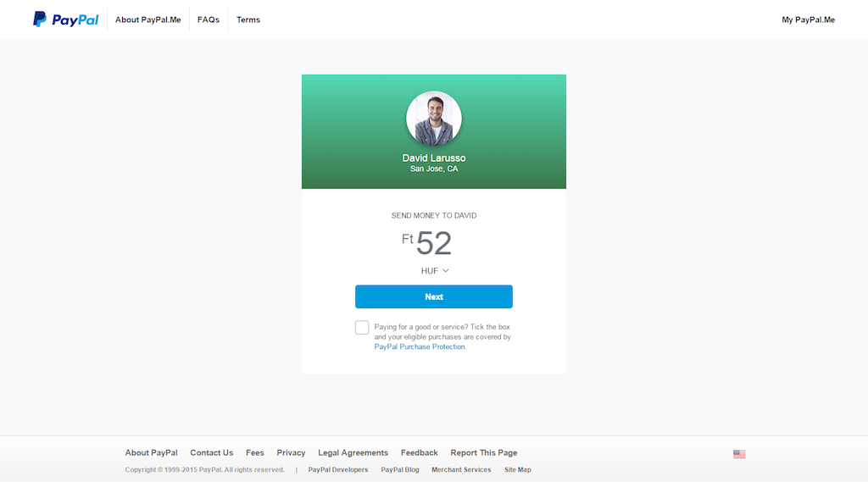
Task: Open Legal Agreements footer link
Action: click(x=353, y=452)
